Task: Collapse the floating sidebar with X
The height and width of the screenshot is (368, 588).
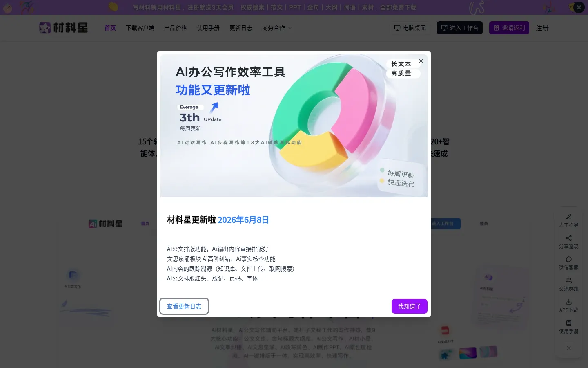Action: [x=569, y=348]
